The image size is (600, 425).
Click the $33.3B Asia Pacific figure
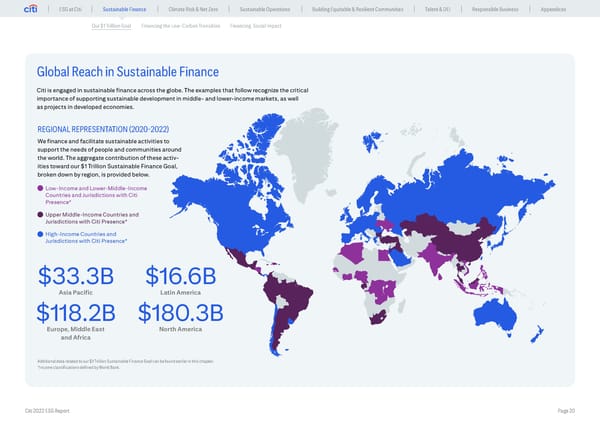pyautogui.click(x=76, y=276)
